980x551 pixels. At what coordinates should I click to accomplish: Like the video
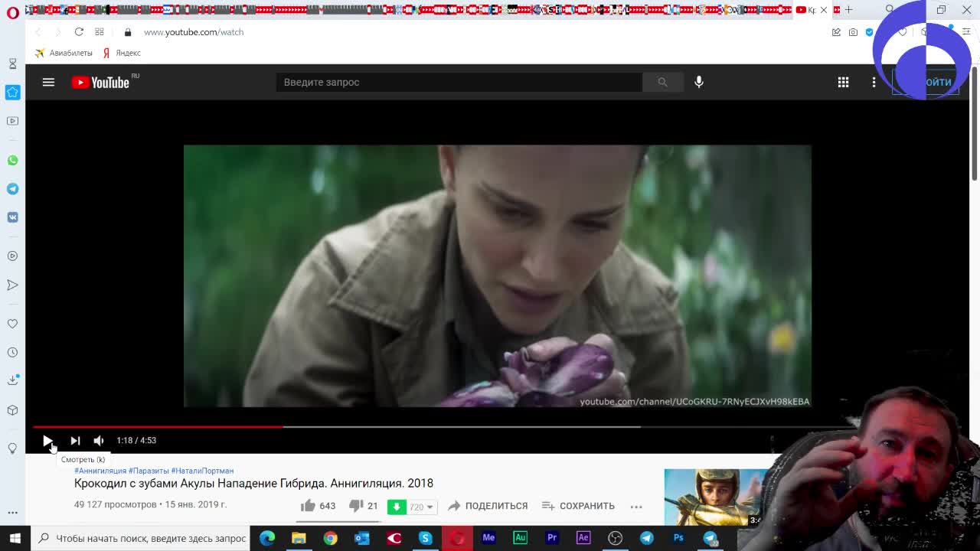click(x=318, y=506)
